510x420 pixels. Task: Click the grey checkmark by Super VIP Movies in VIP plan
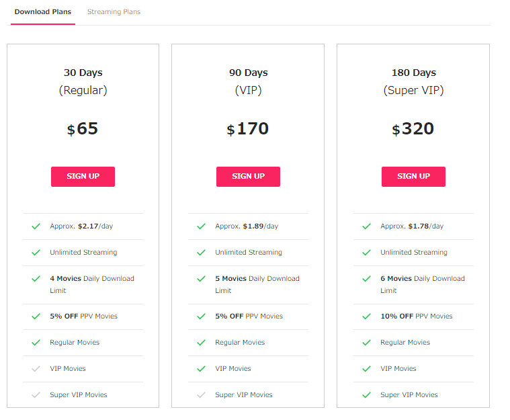tap(201, 394)
